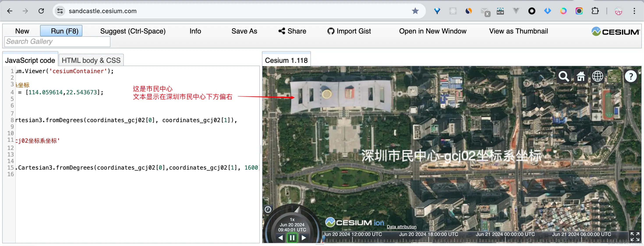Open the navigation help button
Image resolution: width=644 pixels, height=246 pixels.
point(631,76)
